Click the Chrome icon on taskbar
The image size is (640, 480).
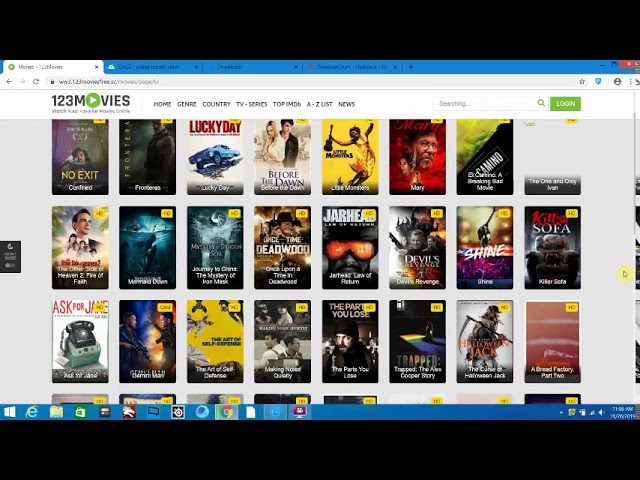pos(227,412)
